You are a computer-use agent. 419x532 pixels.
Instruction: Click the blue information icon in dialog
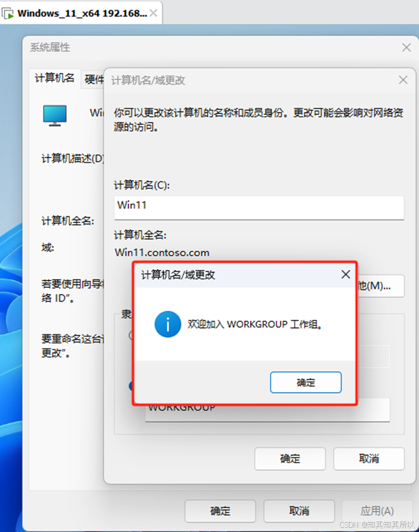click(167, 325)
